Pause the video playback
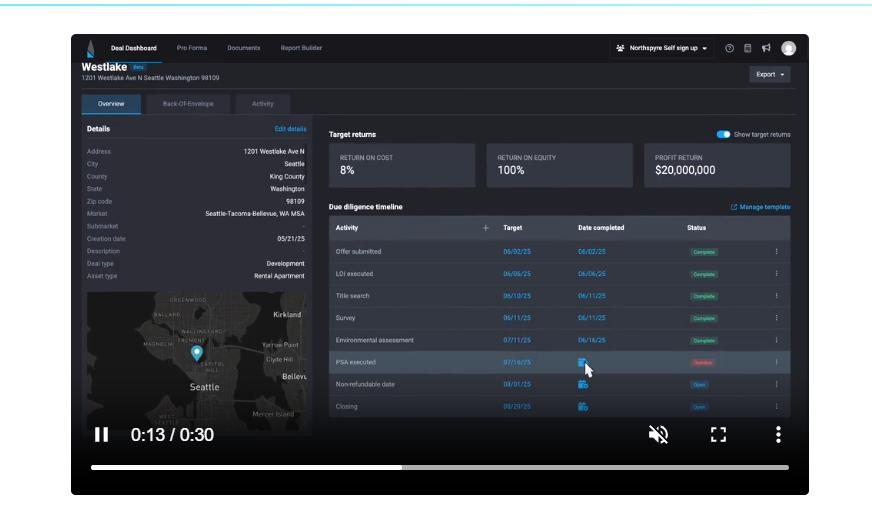Screen dimensions: 872x526 coord(101,434)
